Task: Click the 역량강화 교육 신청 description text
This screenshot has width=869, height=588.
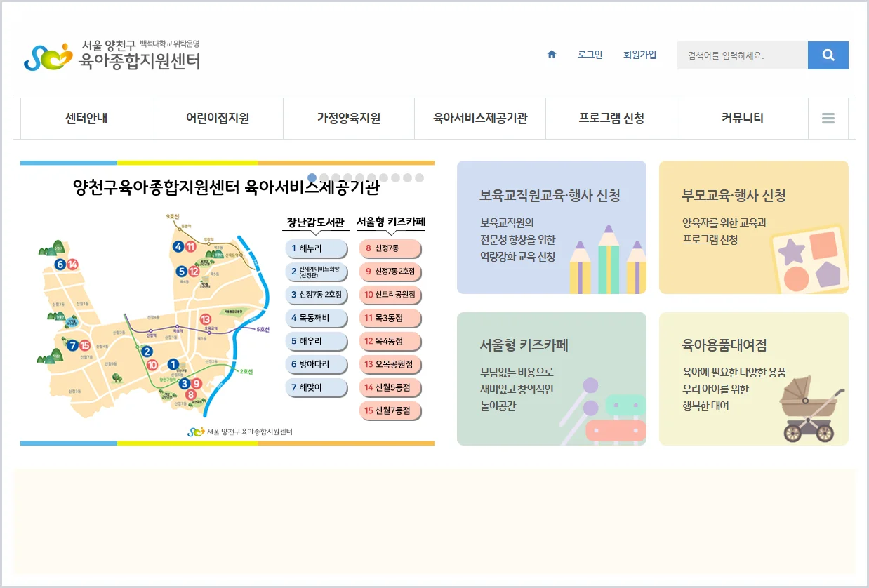Action: [x=517, y=257]
